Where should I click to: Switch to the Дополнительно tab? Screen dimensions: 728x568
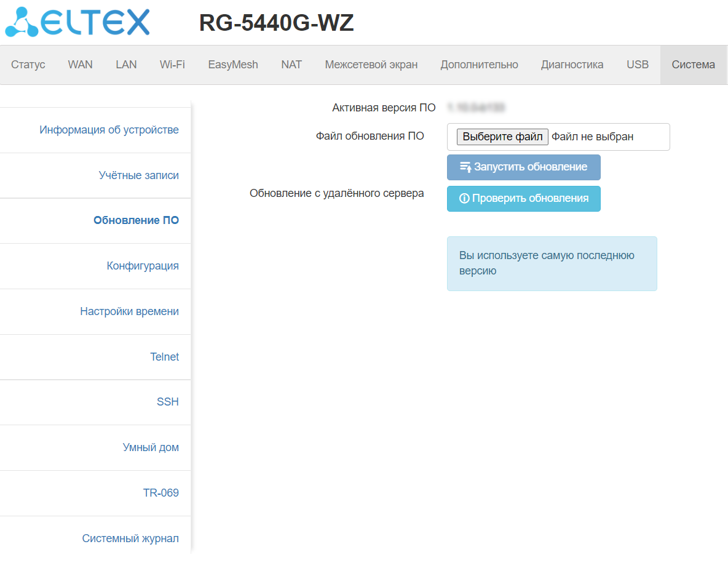(x=479, y=65)
